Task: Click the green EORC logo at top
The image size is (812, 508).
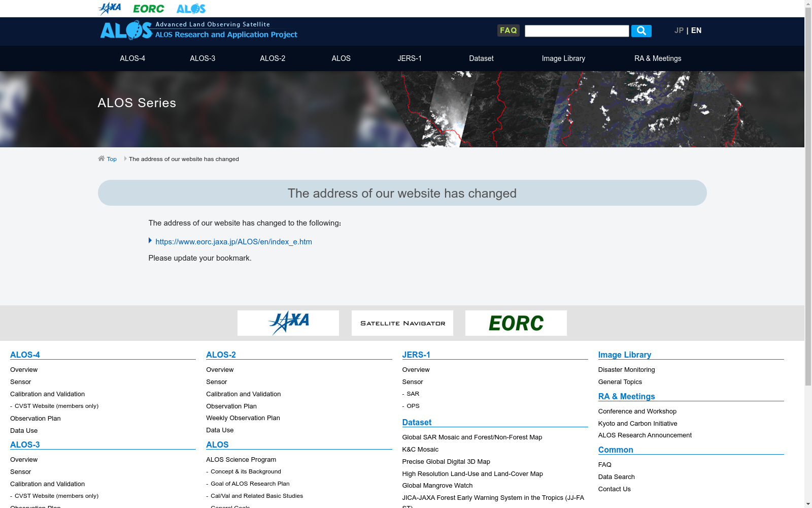Action: pos(149,9)
